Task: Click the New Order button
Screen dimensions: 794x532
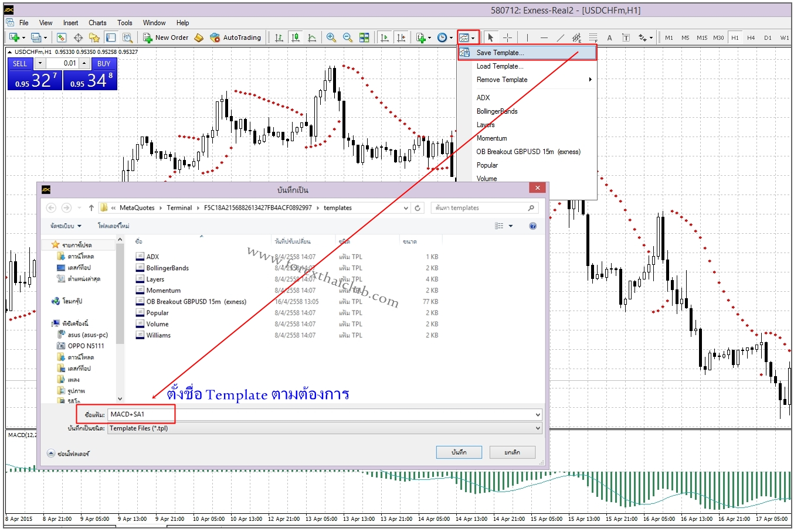Action: (166, 37)
